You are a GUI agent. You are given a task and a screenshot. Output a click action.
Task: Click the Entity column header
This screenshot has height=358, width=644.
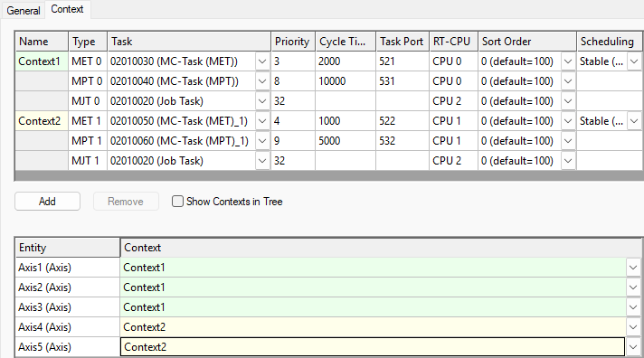click(x=68, y=248)
